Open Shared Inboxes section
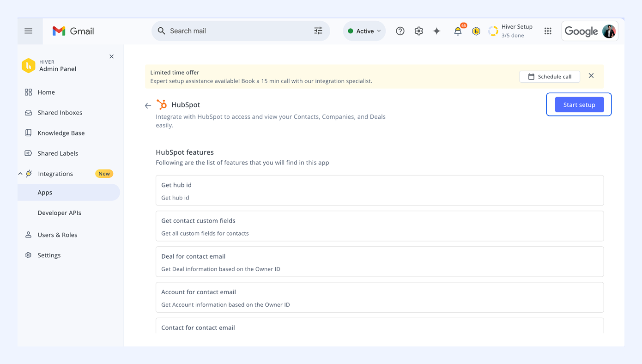The image size is (642, 364). coord(60,113)
